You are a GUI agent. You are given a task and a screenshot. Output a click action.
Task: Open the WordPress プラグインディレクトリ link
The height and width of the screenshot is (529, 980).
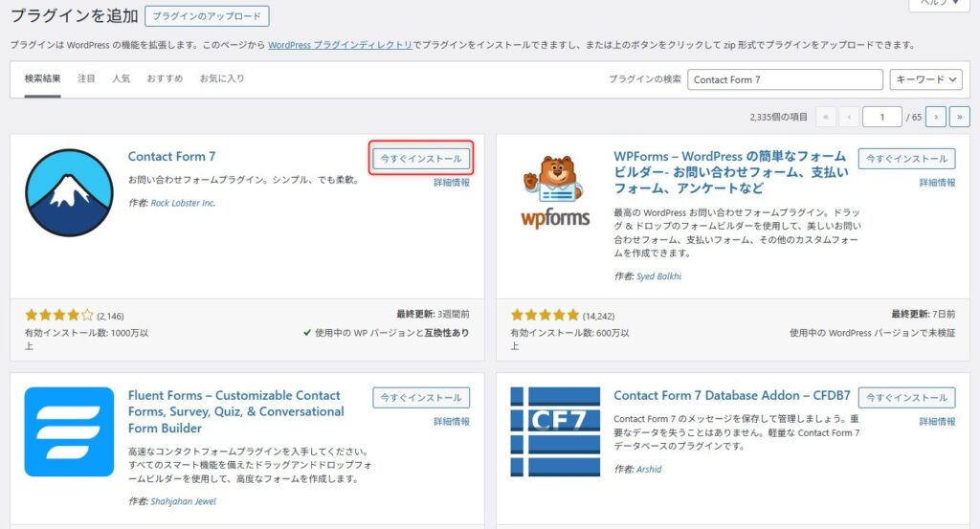point(340,45)
